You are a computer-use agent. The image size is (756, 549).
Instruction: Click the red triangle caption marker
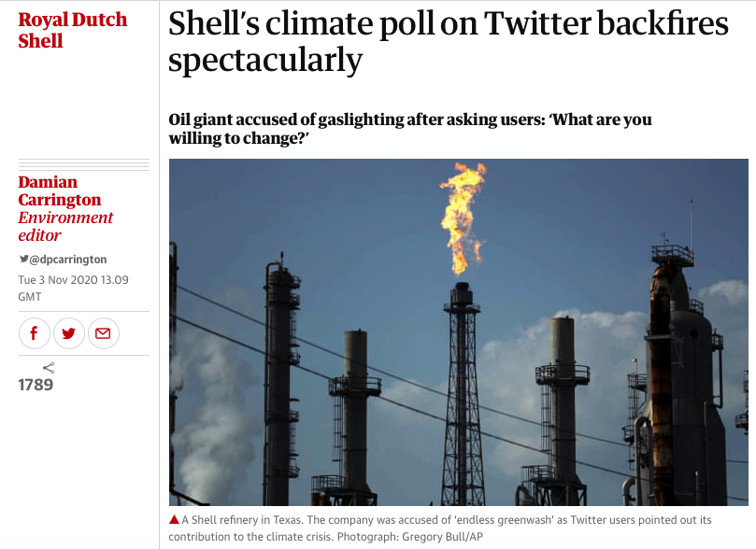(x=174, y=520)
